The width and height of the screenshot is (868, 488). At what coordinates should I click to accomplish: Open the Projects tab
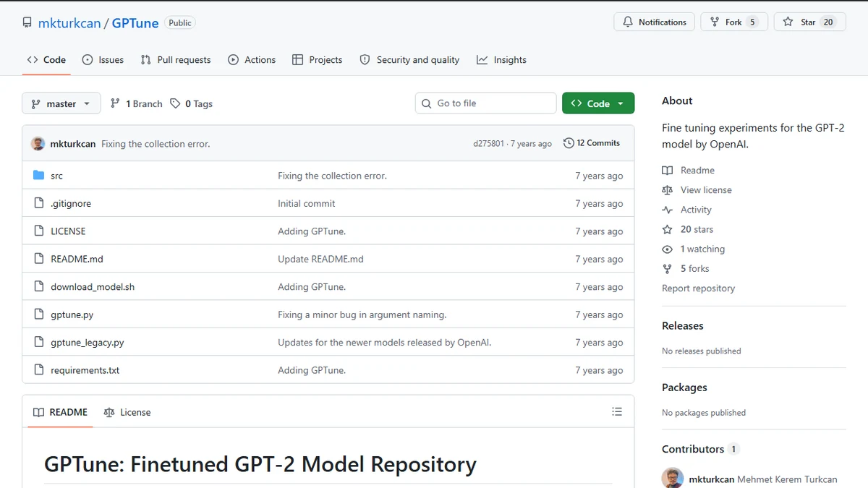point(317,60)
